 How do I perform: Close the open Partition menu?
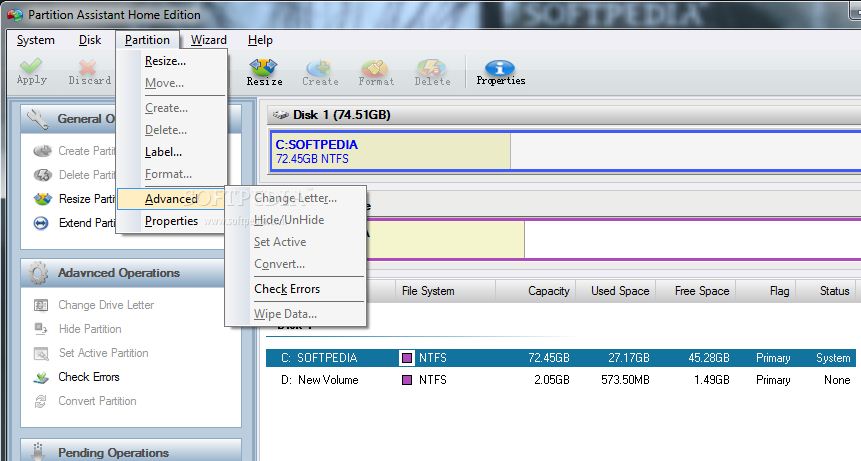coord(147,40)
